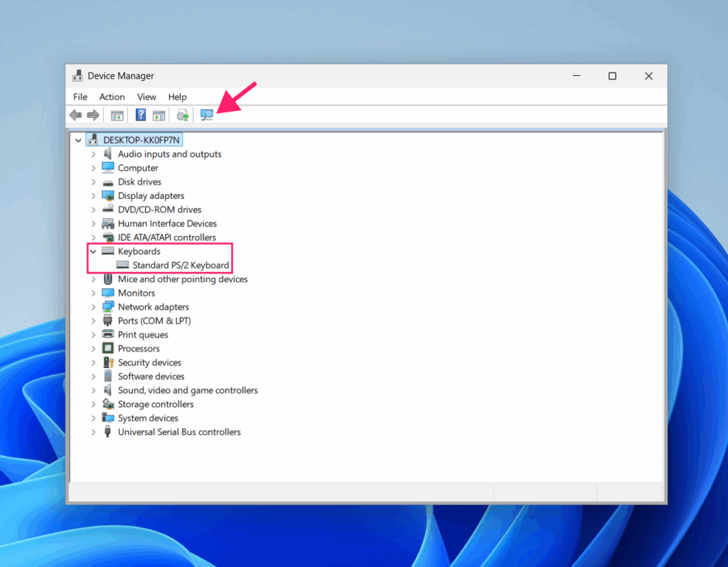
Task: Click the Ports (COM & LPT) icon
Action: pos(108,320)
